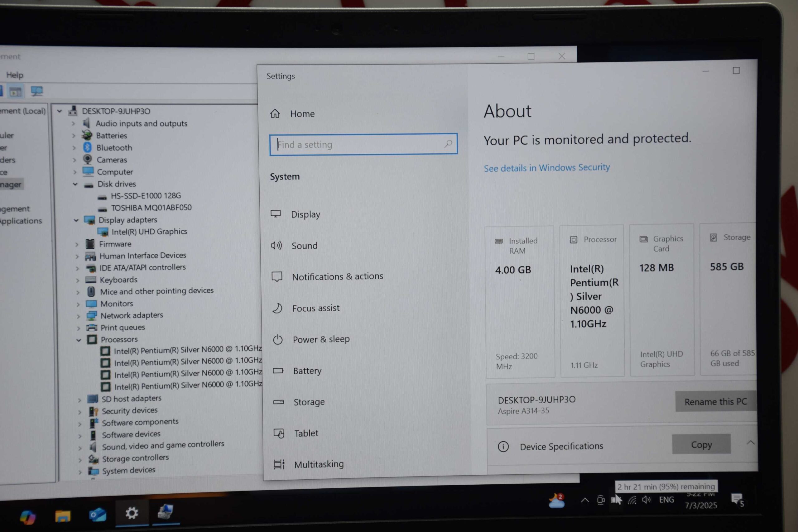
Task: Select the HS-SSD-E1000 128G disk
Action: tap(146, 196)
